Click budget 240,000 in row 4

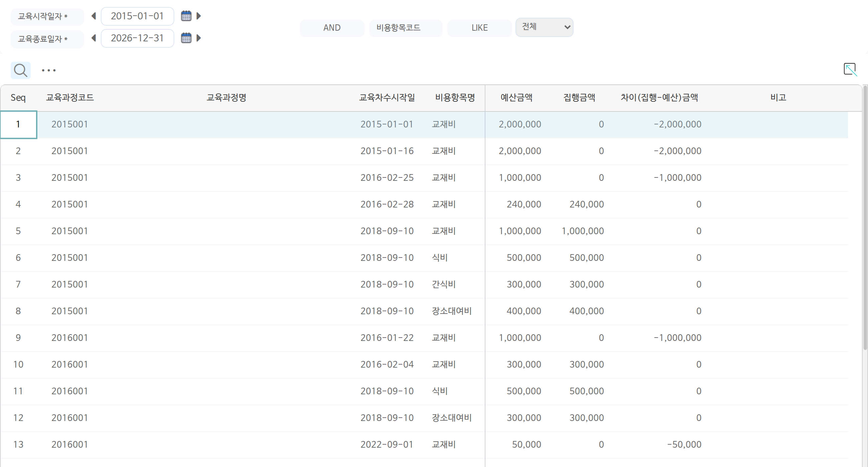(523, 204)
